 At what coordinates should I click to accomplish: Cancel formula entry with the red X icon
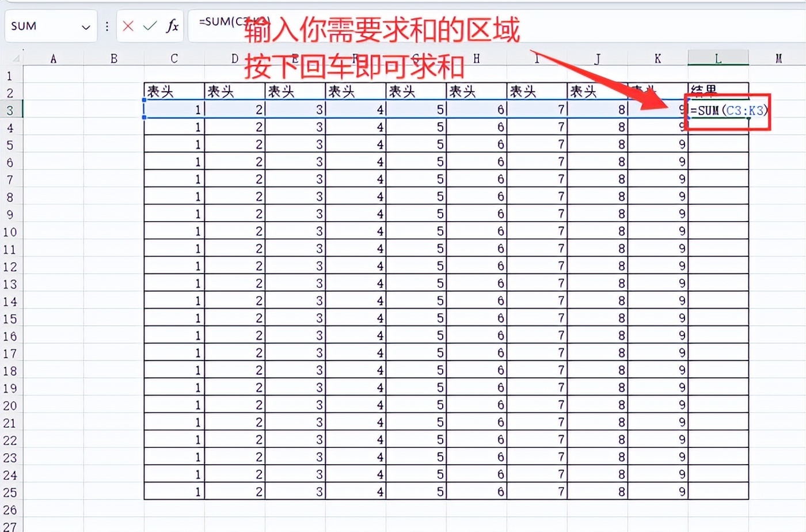(128, 26)
